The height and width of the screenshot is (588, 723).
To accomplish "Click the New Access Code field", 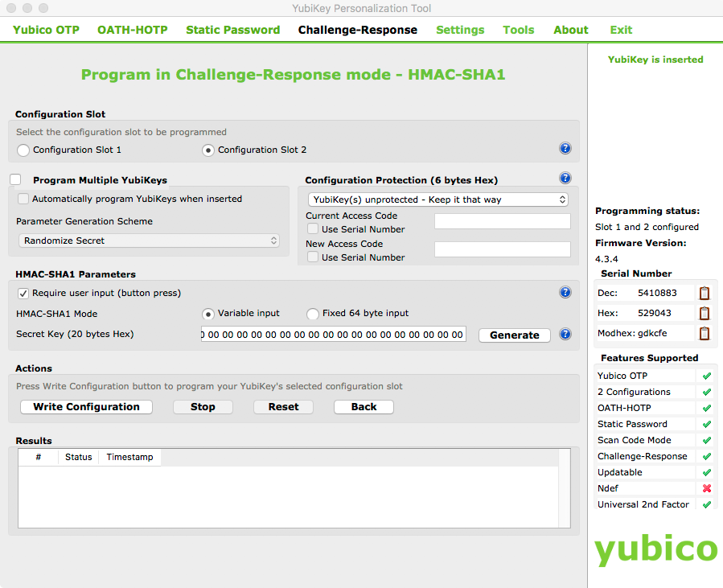I will coord(503,249).
